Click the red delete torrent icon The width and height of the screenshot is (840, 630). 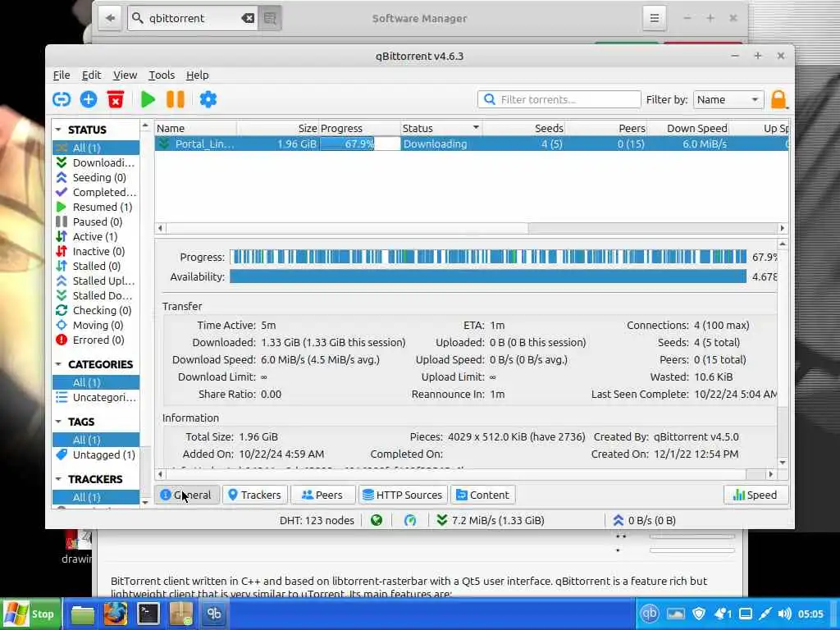pyautogui.click(x=115, y=99)
